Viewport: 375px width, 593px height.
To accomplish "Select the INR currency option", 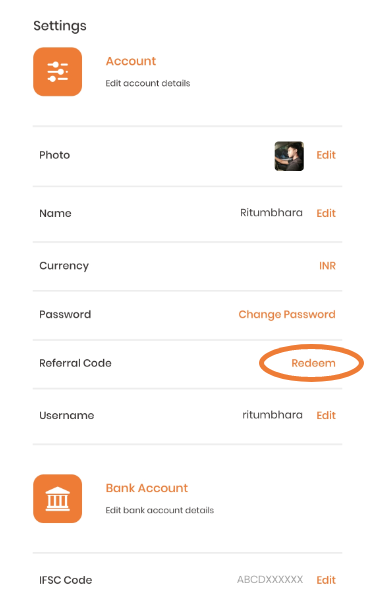I will pos(327,265).
